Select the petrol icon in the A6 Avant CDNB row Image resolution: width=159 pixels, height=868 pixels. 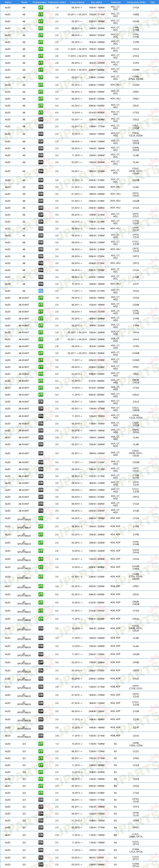coord(41,305)
